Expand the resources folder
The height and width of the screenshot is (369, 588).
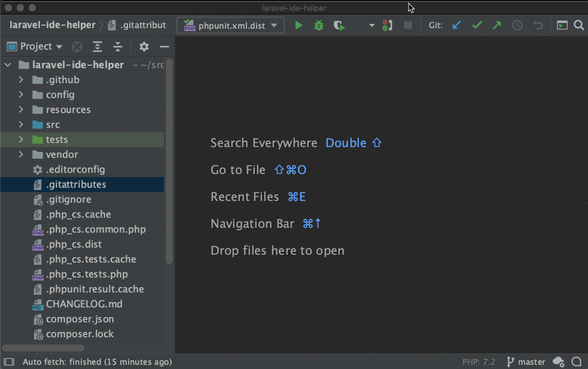coord(21,109)
